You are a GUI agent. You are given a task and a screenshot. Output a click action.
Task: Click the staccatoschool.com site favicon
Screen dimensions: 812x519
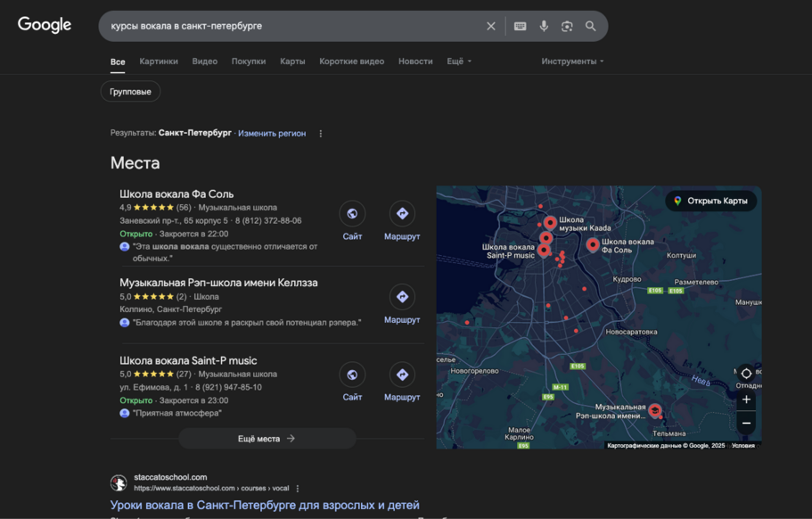point(119,482)
